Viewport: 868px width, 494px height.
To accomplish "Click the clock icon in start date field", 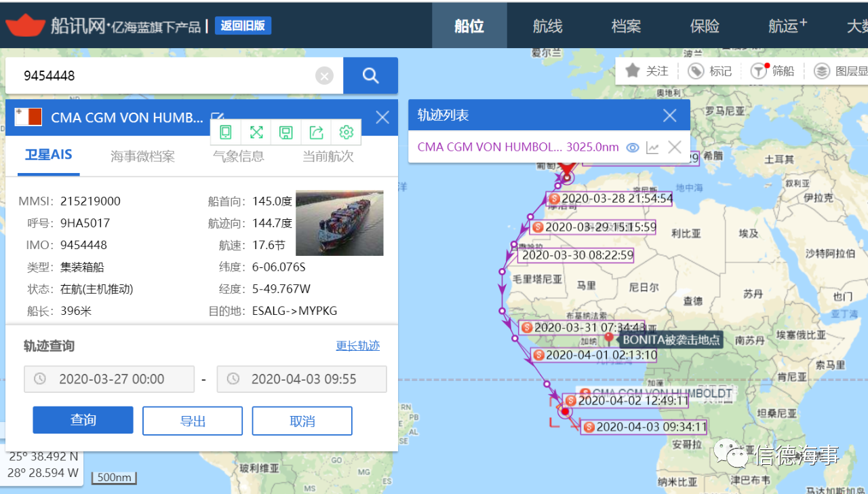I will click(x=40, y=379).
